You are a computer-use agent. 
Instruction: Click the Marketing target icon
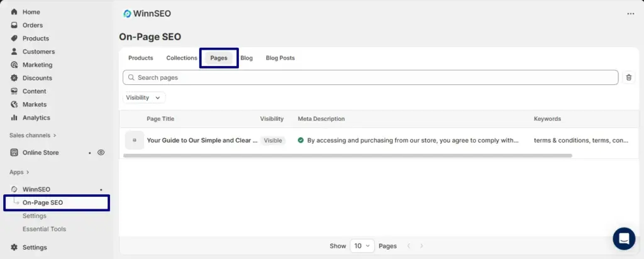(14, 65)
